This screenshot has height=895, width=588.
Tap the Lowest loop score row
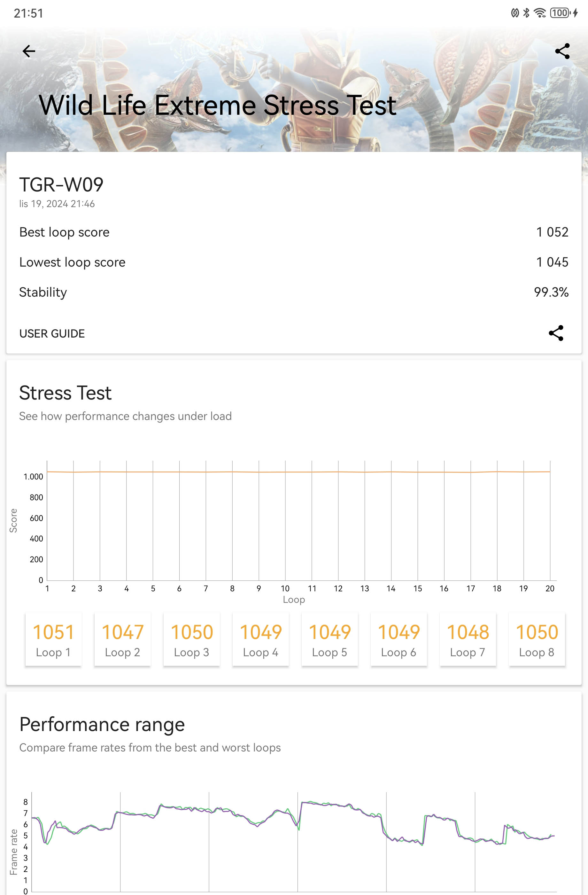point(294,262)
